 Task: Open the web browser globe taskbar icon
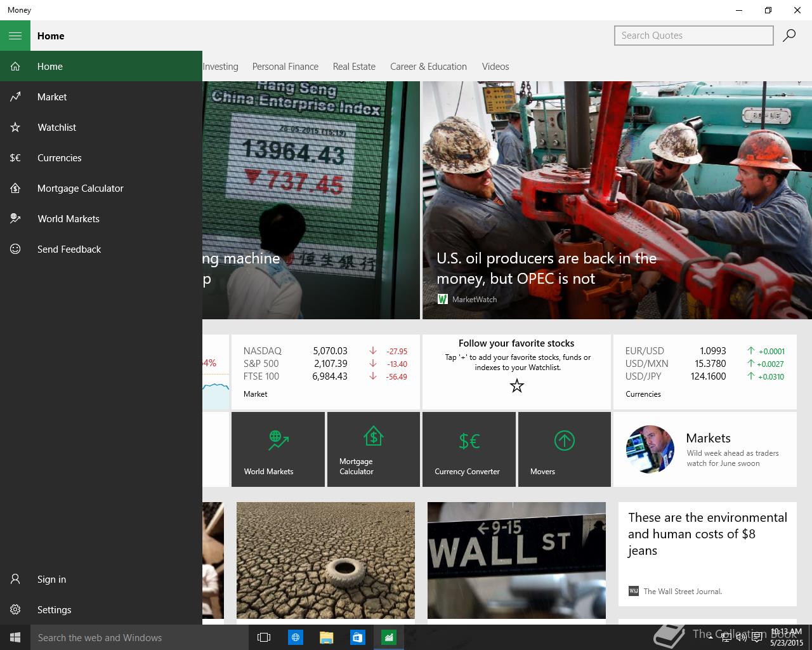tap(295, 637)
